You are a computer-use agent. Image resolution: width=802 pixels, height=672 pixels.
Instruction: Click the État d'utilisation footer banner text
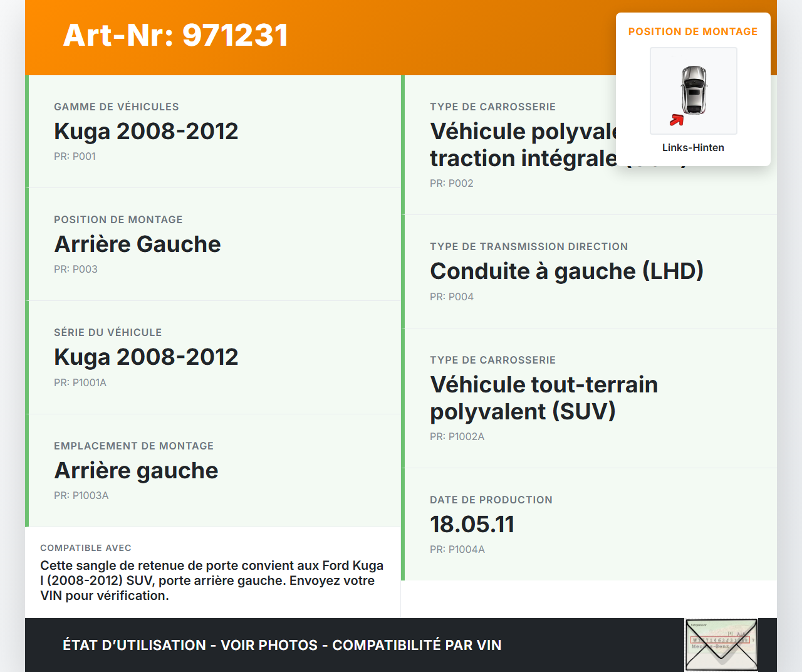point(282,645)
